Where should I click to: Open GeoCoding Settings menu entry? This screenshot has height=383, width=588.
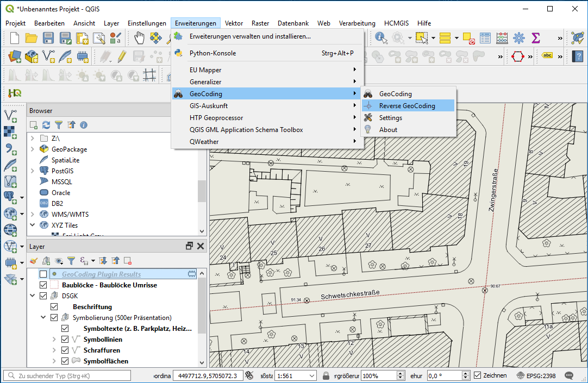(x=408, y=118)
